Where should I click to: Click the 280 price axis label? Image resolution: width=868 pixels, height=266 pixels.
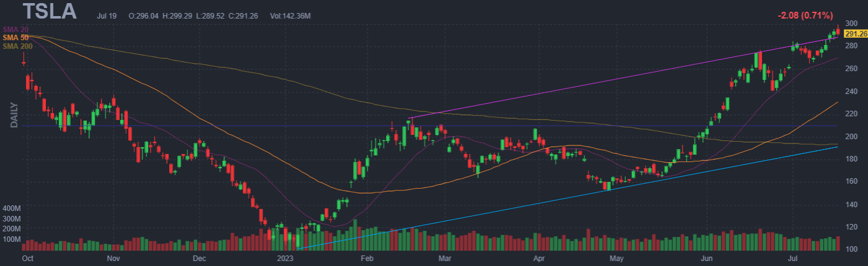(x=850, y=46)
